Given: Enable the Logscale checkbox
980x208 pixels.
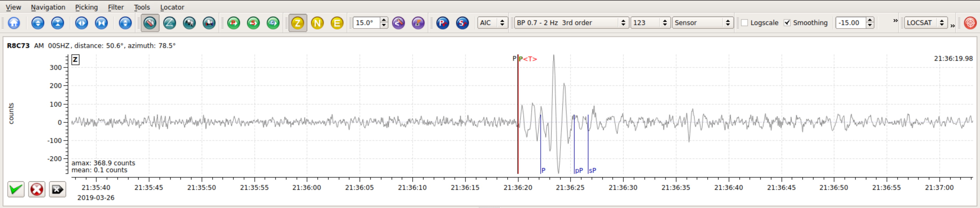Looking at the screenshot, I should 744,23.
